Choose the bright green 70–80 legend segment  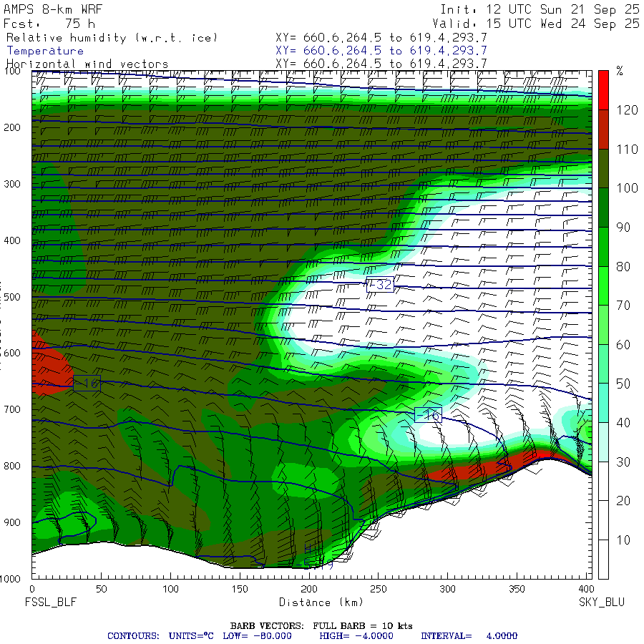coord(603,286)
